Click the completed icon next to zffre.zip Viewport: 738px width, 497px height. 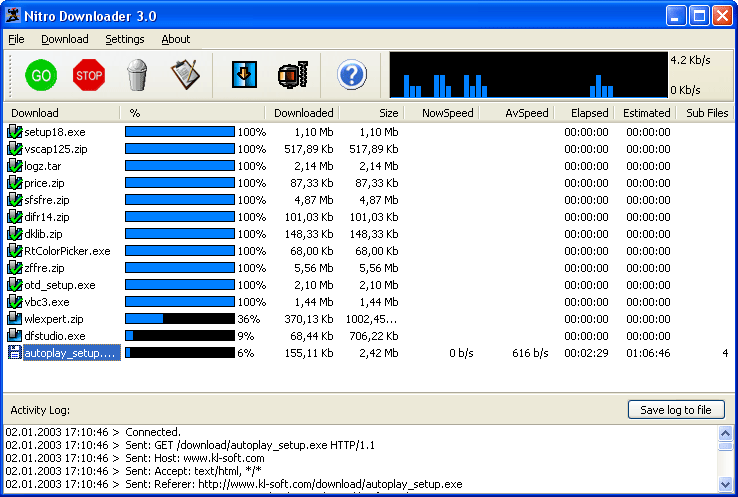(15, 267)
